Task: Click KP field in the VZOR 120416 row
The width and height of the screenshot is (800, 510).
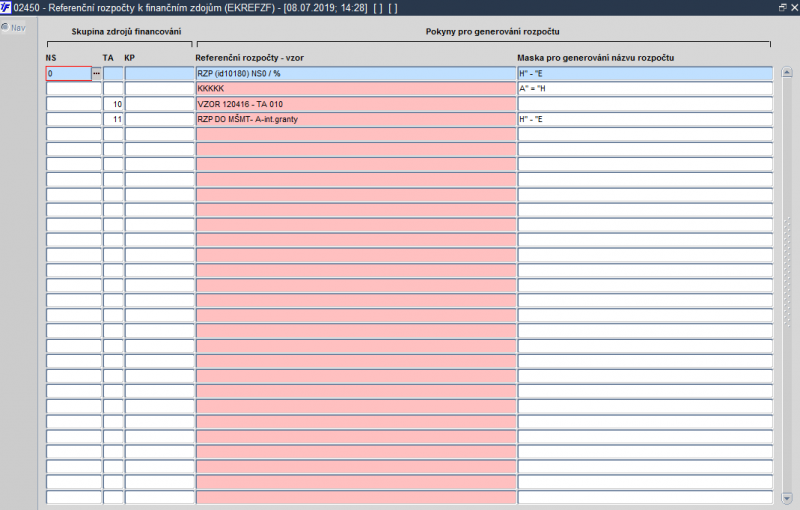Action: pyautogui.click(x=159, y=104)
